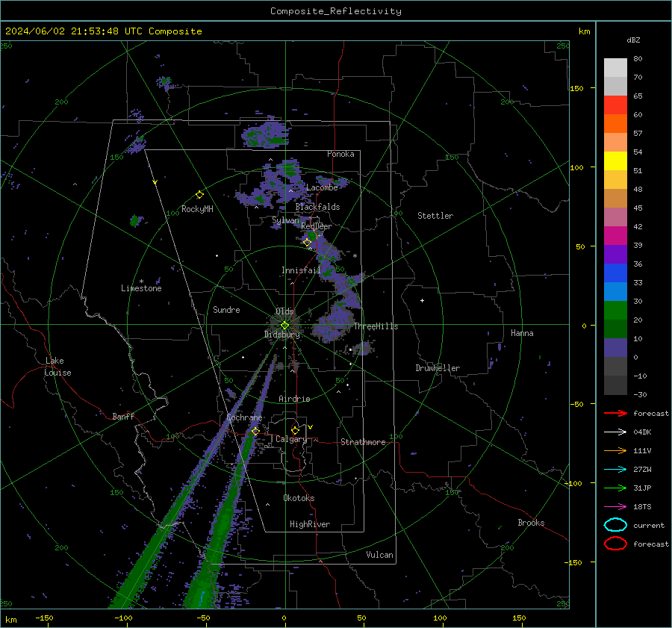Click the Brooks town label
The width and height of the screenshot is (672, 628).
pyautogui.click(x=531, y=523)
